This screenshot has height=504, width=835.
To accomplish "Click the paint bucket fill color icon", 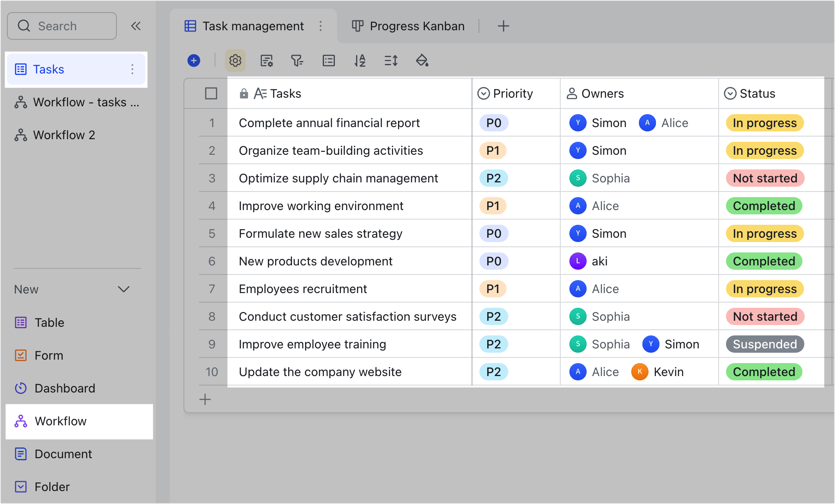I will click(422, 61).
